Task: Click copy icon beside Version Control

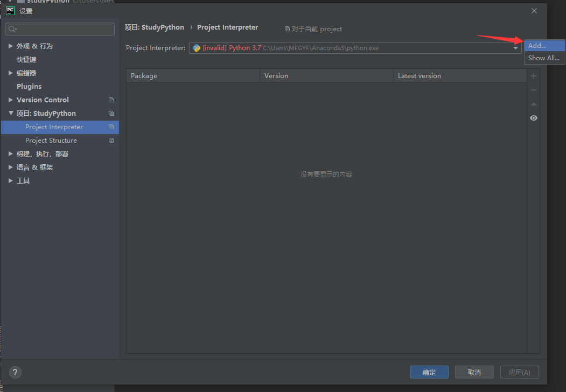Action: click(x=111, y=100)
